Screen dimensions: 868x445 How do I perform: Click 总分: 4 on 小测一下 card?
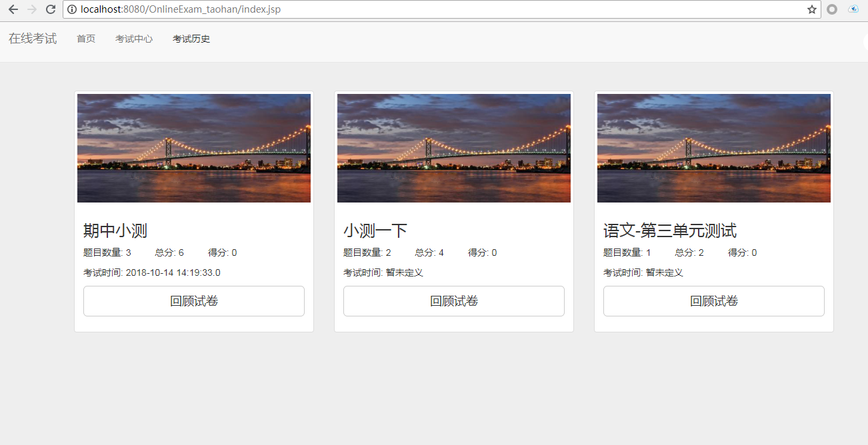point(429,252)
